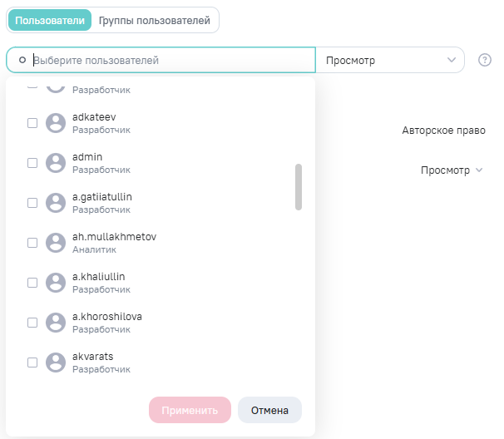Image resolution: width=504 pixels, height=439 pixels.
Task: Open the Просмотр permission dropdown near the search field
Action: [x=390, y=61]
